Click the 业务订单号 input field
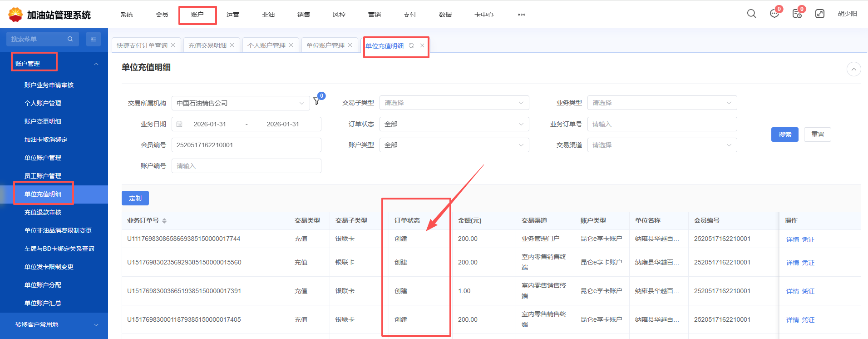The width and height of the screenshot is (868, 339). point(661,124)
